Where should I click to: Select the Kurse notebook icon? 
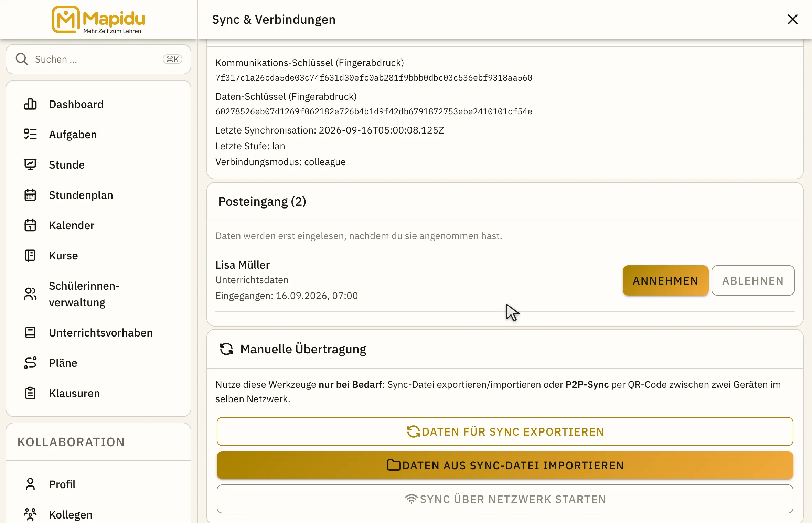pyautogui.click(x=30, y=255)
